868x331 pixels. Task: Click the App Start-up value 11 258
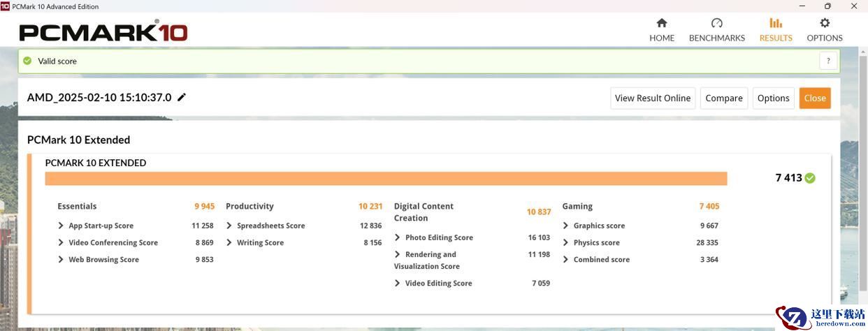coord(203,226)
